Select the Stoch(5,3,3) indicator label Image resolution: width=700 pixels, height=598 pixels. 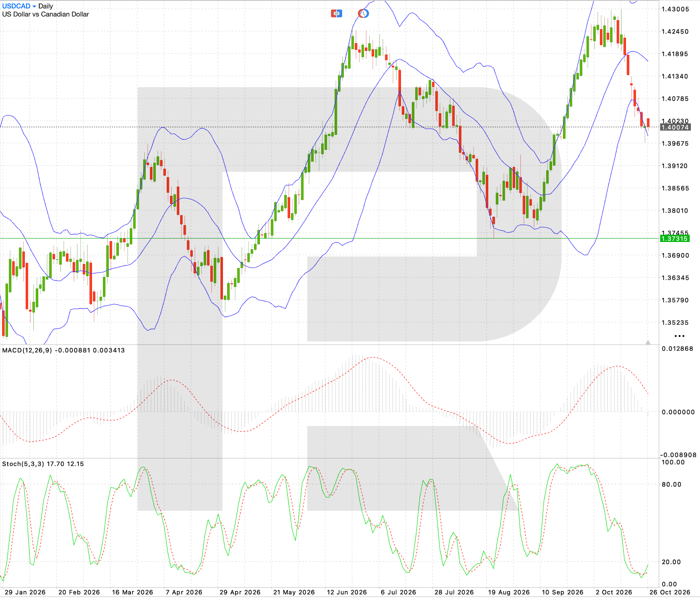(x=43, y=464)
